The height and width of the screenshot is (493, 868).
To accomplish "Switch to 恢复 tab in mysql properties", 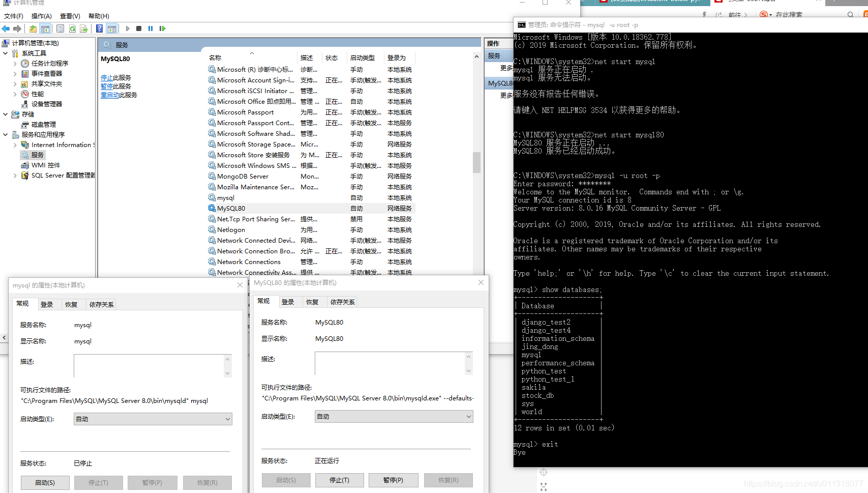I will 71,304.
